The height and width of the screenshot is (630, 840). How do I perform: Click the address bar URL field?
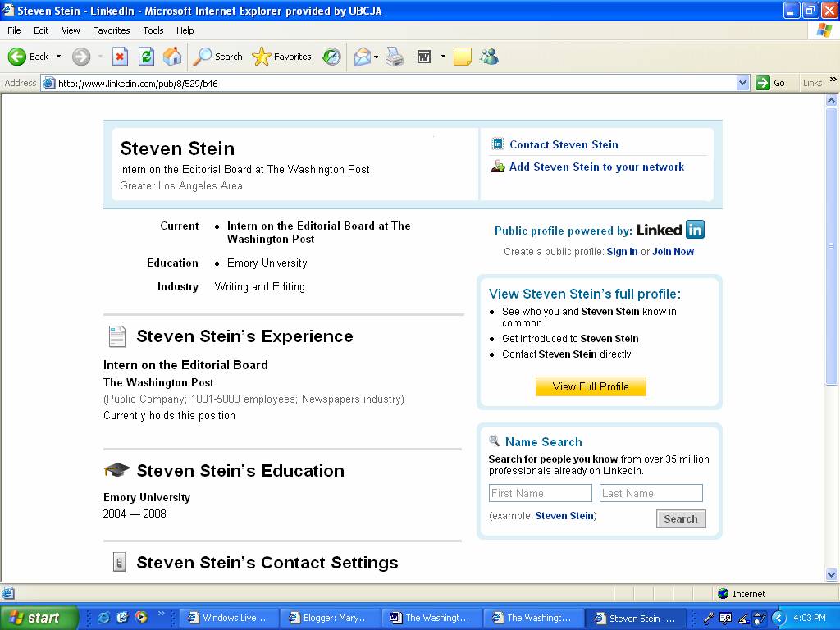coord(395,83)
